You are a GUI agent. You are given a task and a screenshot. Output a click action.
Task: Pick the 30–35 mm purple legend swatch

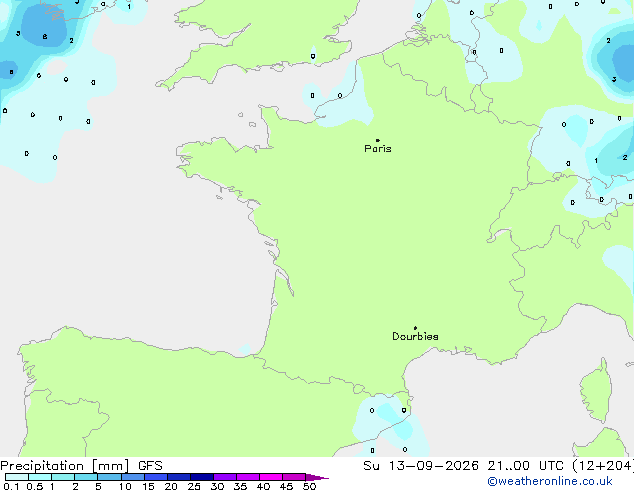pyautogui.click(x=225, y=477)
